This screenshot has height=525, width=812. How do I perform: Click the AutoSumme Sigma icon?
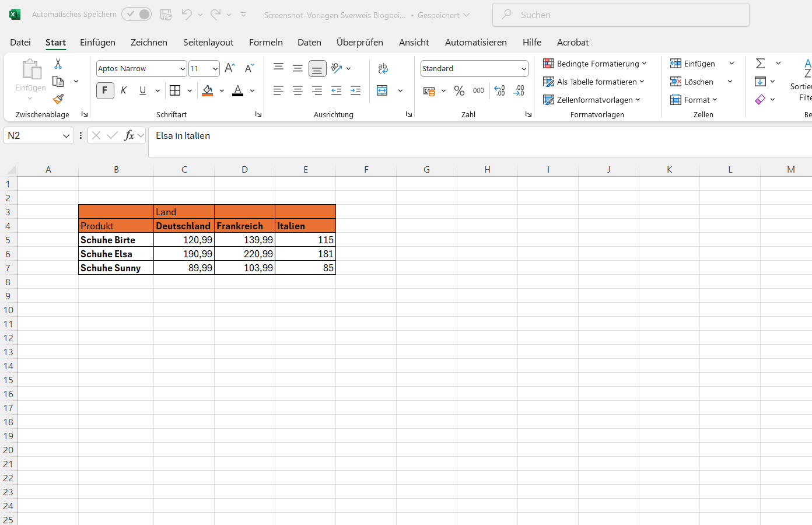759,62
